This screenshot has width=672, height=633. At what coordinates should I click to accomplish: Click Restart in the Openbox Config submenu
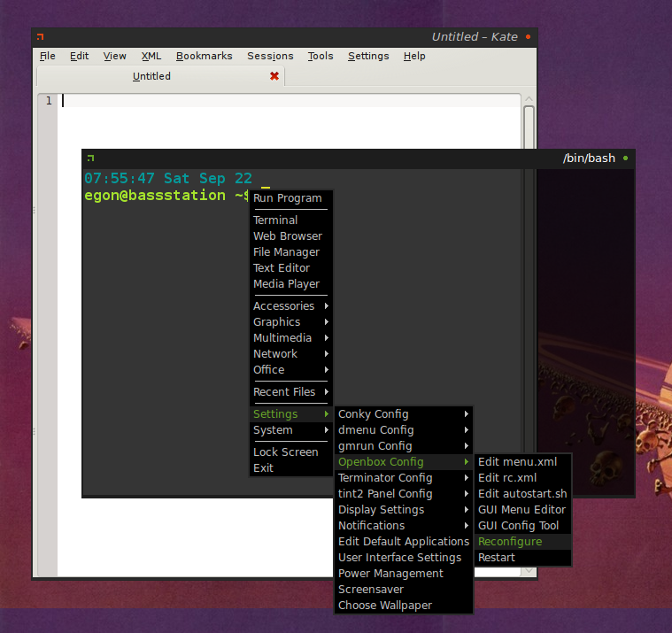(523, 557)
